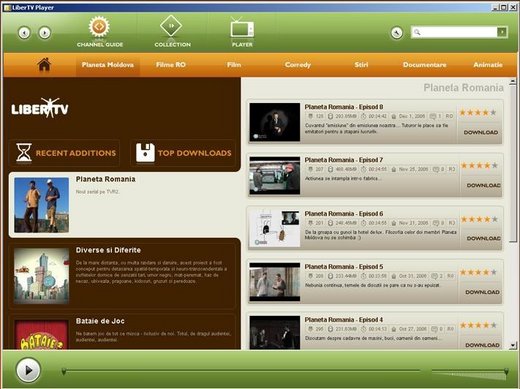Click the Planeta Romania - Episod 8 title
The width and height of the screenshot is (520, 389).
pos(344,107)
